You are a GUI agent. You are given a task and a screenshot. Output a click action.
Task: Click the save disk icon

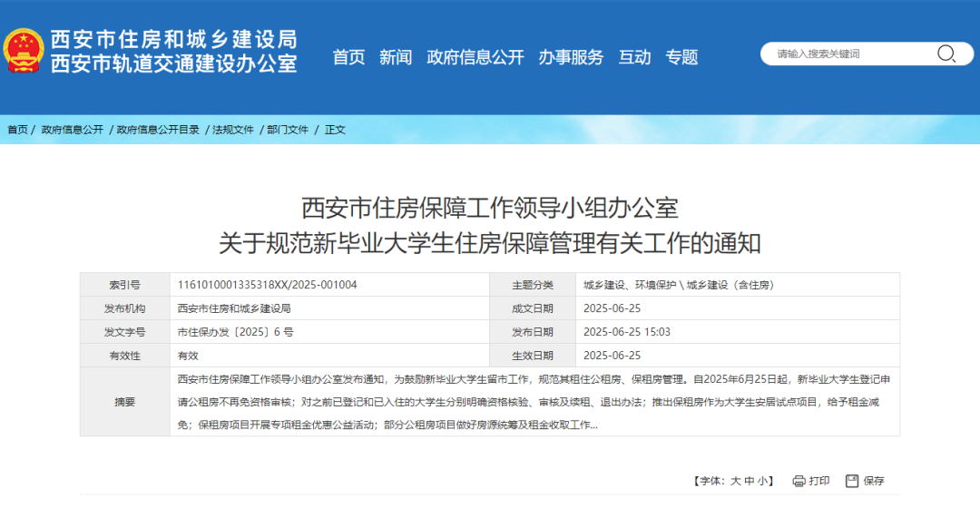coord(852,481)
